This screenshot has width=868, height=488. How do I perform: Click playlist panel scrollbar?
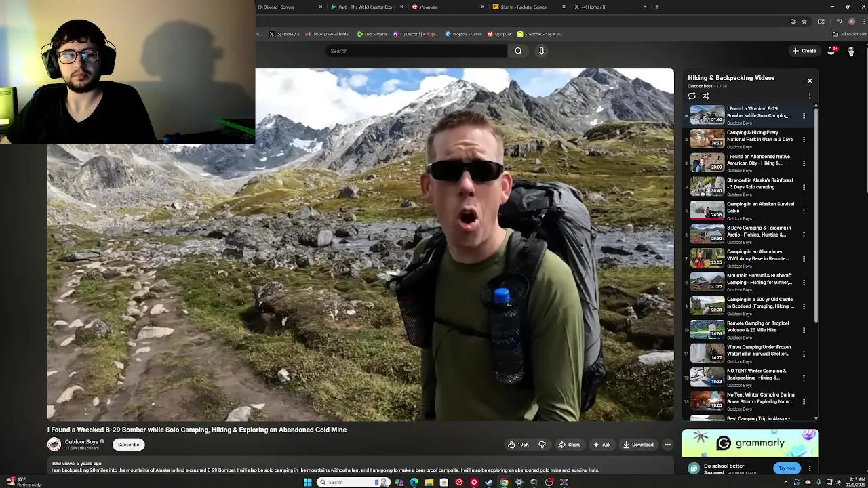816,213
